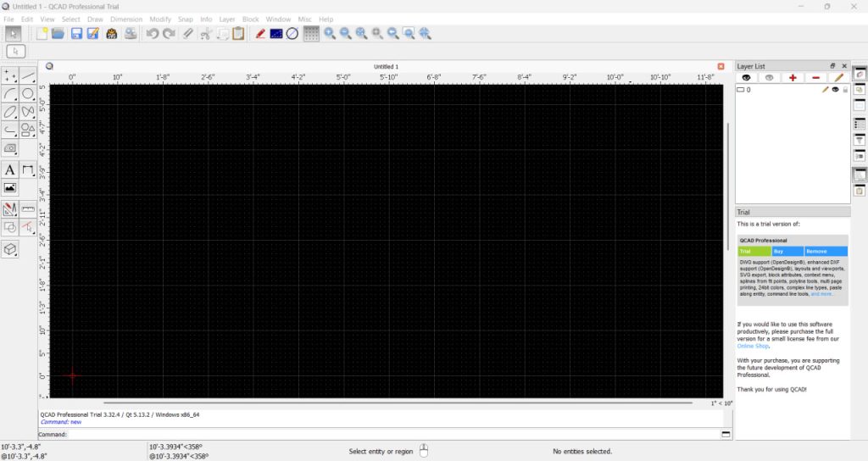Viewport: 868px width, 461px height.
Task: Select the Line drawing tool
Action: [28, 75]
